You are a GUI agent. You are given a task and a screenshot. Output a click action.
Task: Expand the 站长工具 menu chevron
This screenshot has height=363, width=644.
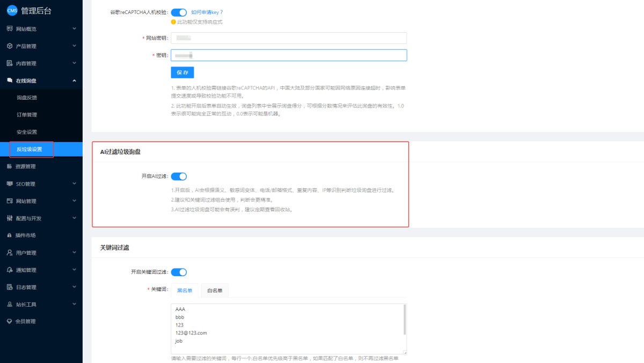(x=74, y=304)
